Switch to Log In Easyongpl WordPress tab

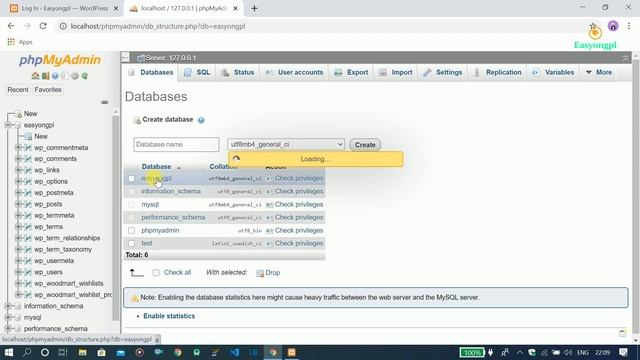point(64,8)
